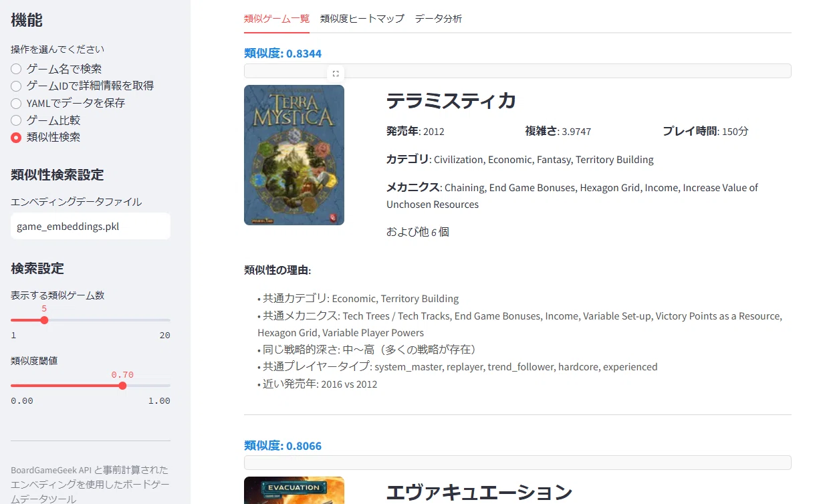
Task: Click the エヴァキュエーション game title
Action: (479, 493)
